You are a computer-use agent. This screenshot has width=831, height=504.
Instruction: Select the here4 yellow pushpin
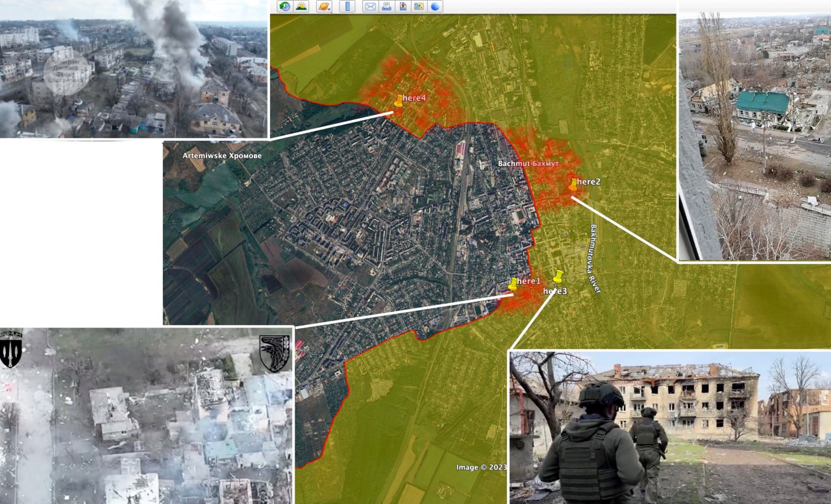tap(399, 101)
